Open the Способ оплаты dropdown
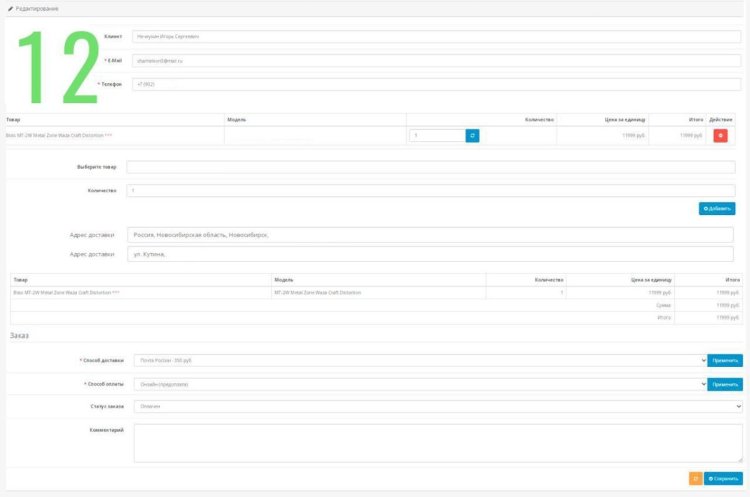 point(419,384)
